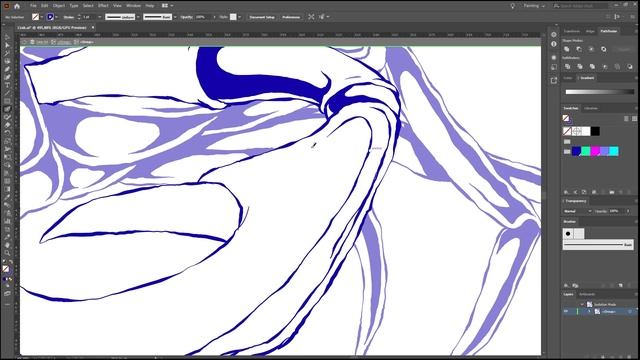Viewport: 640px width, 360px height.
Task: Open the File menu
Action: 33,6
